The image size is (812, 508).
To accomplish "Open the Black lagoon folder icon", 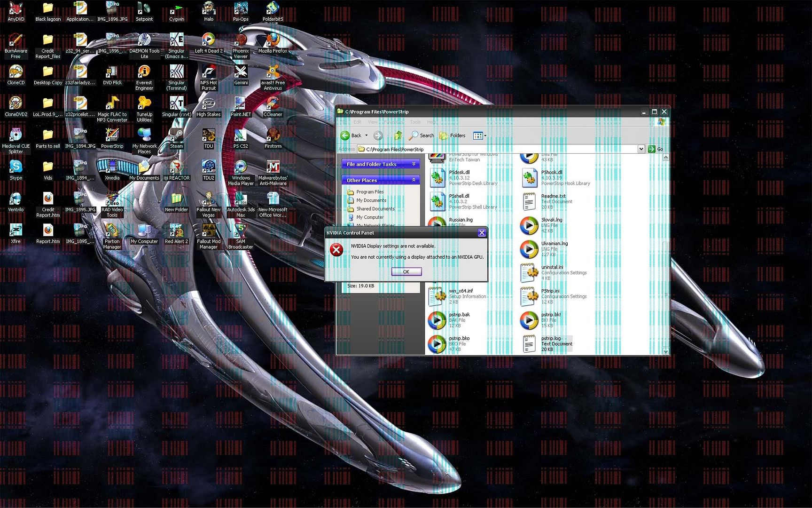I will pyautogui.click(x=48, y=12).
